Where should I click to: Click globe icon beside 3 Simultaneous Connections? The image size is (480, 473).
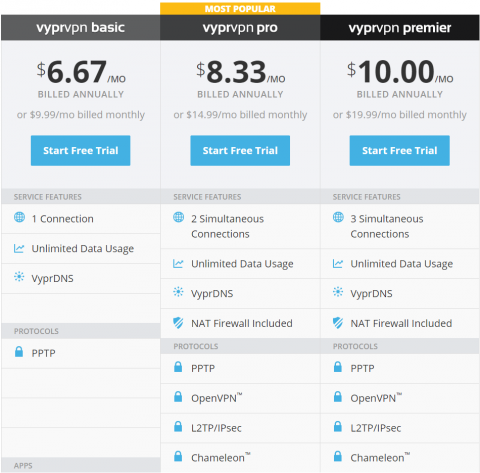click(338, 217)
